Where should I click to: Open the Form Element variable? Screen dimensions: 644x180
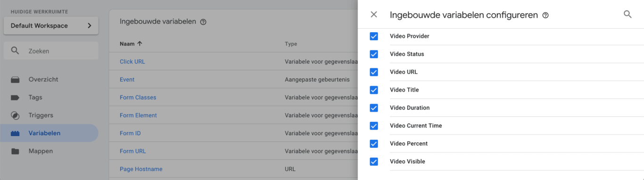(x=138, y=115)
